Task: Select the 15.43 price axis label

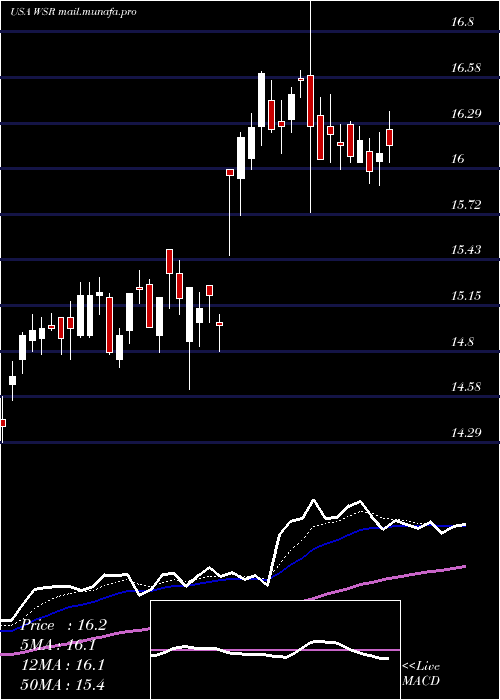Action: pyautogui.click(x=466, y=250)
